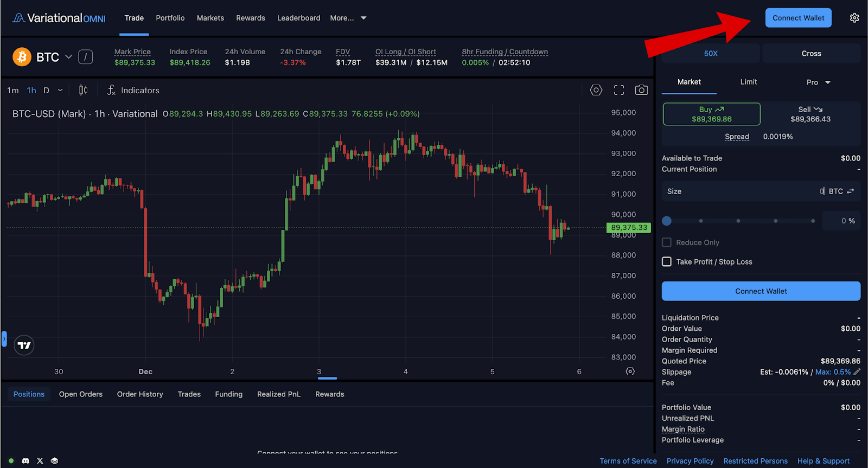The height and width of the screenshot is (468, 868).
Task: Open the top navigation Rewards page
Action: tap(251, 18)
